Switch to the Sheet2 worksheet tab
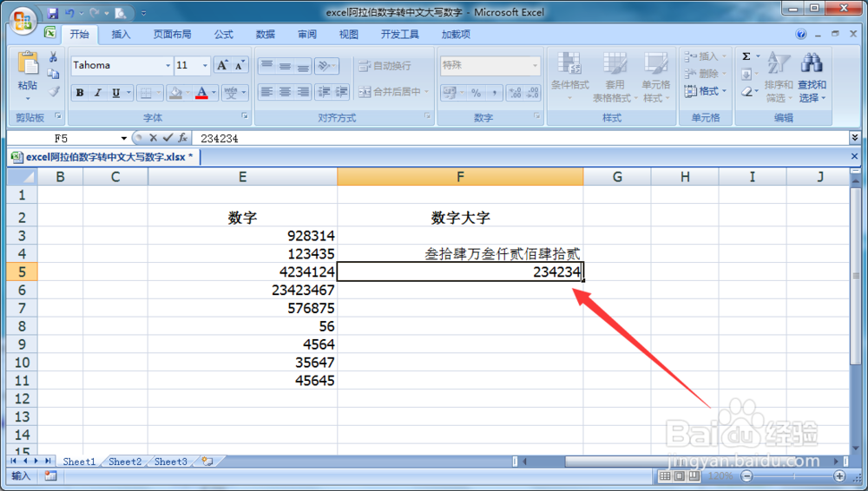Viewport: 868px width, 491px height. [124, 462]
